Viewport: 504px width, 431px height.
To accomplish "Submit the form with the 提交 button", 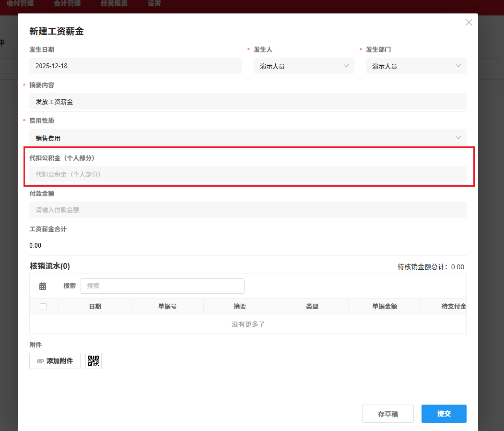I will tap(444, 413).
